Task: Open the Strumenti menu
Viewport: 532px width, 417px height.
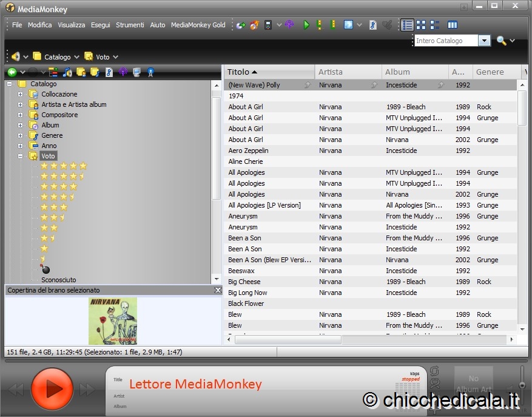Action: click(130, 25)
